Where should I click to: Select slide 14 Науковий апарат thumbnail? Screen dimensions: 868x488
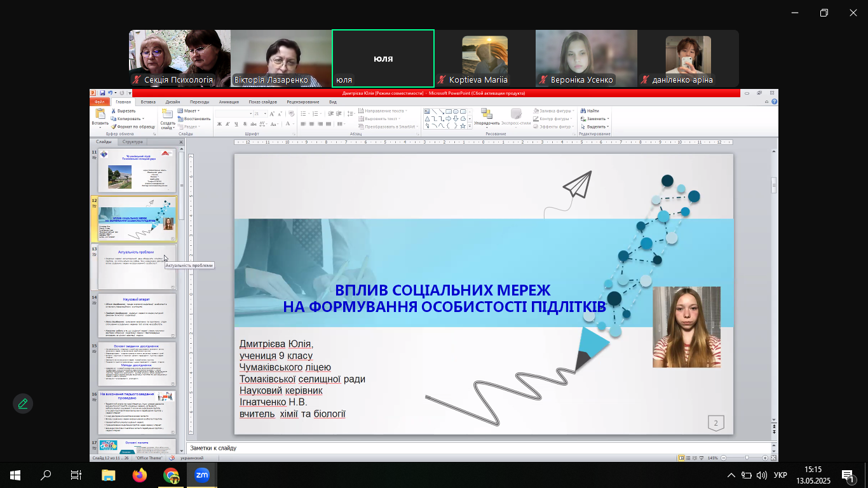137,316
